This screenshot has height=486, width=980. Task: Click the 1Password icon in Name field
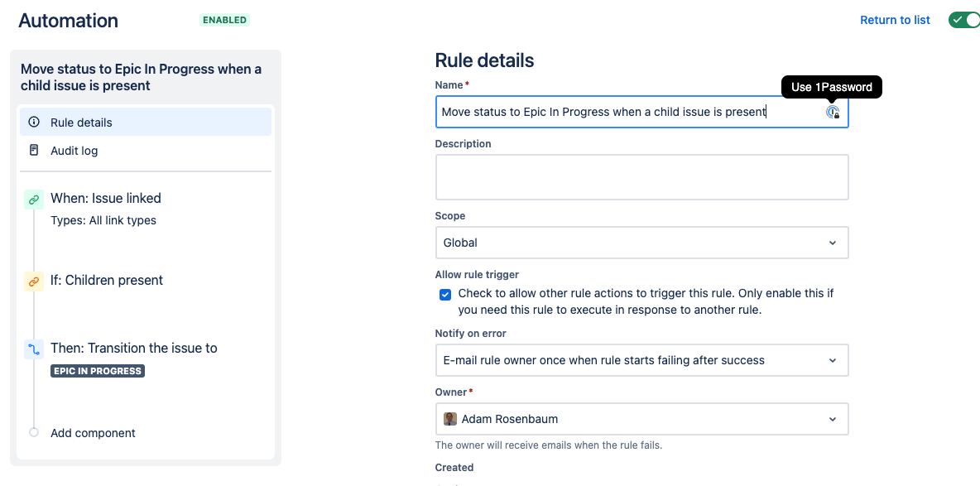833,112
